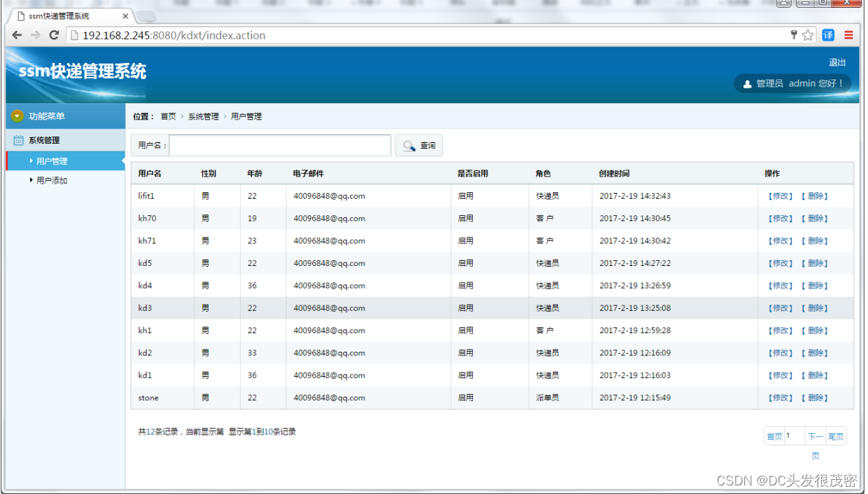
Task: Click 修改 for user kd3
Action: coord(780,308)
